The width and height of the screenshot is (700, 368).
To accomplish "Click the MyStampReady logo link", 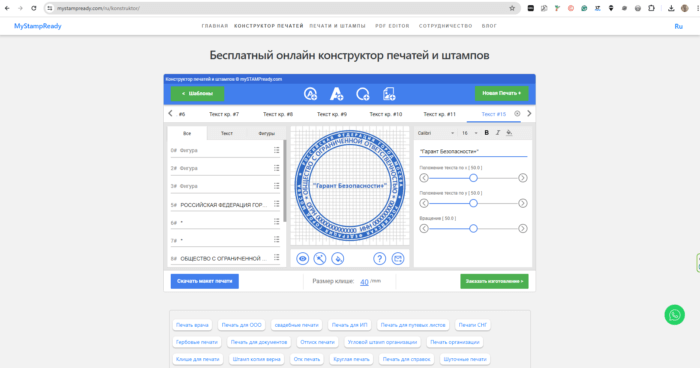I will pos(38,26).
